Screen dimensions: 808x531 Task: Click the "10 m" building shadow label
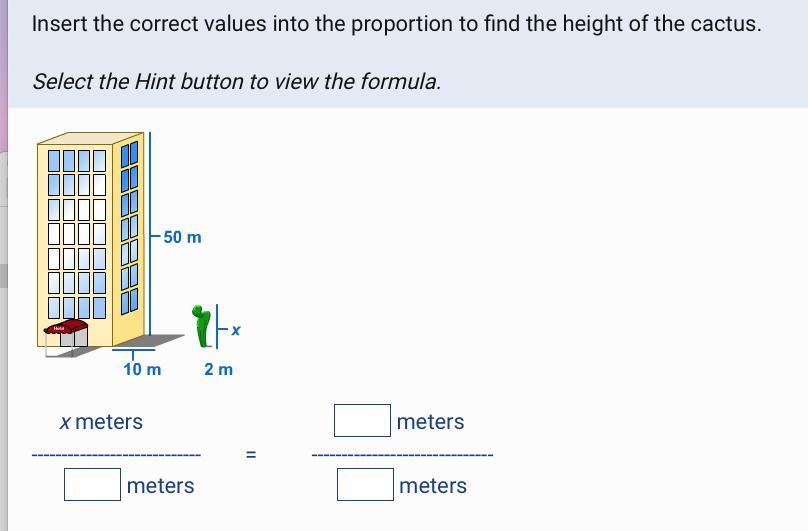tap(142, 369)
